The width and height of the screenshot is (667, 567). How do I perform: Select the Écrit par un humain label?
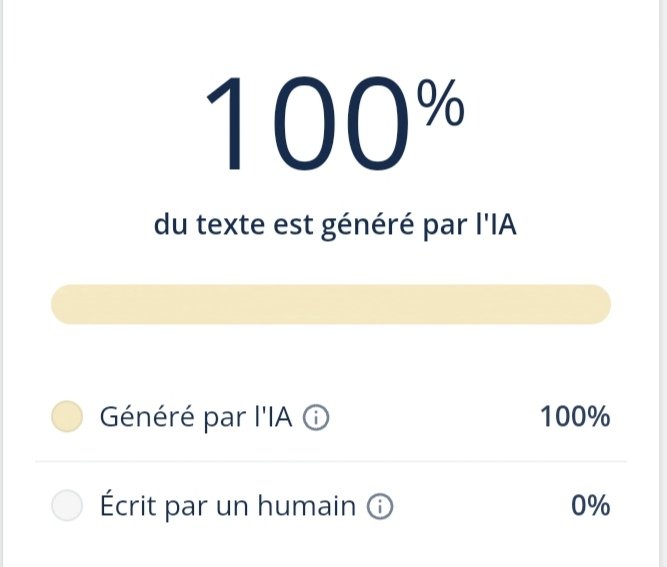click(228, 506)
